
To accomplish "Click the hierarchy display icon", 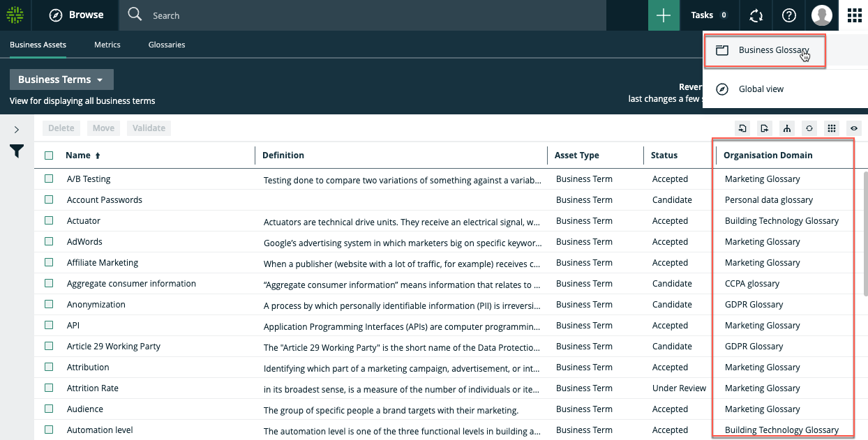I will click(787, 128).
